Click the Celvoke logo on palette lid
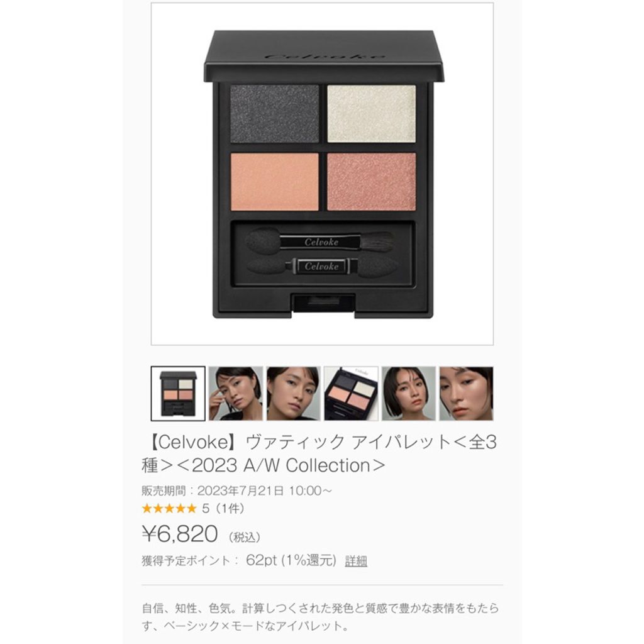The image size is (644, 644). pyautogui.click(x=325, y=56)
